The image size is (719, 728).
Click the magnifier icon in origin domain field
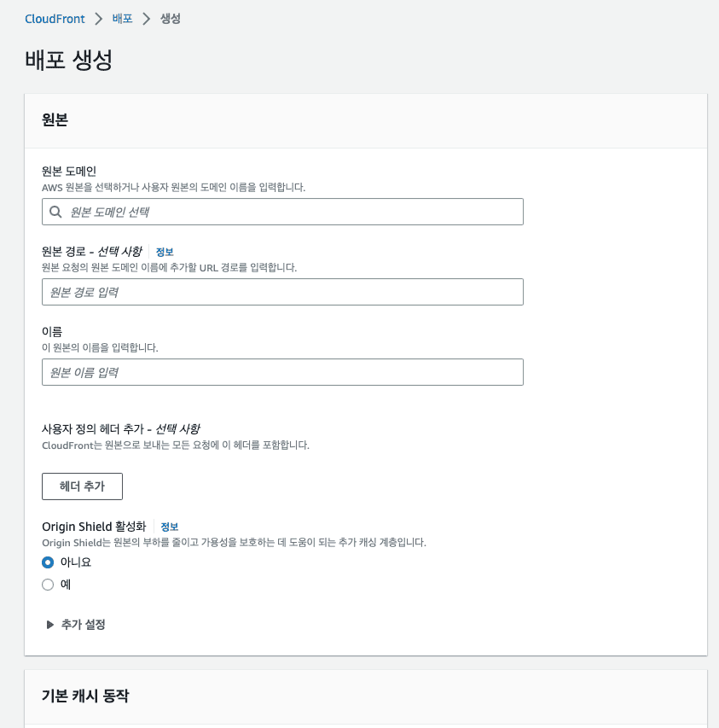point(56,212)
